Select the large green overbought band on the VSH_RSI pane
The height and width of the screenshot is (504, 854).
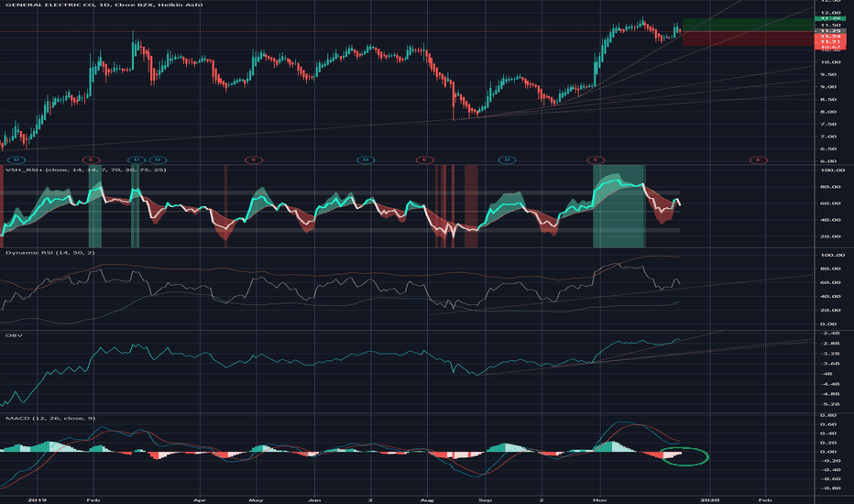(619, 206)
